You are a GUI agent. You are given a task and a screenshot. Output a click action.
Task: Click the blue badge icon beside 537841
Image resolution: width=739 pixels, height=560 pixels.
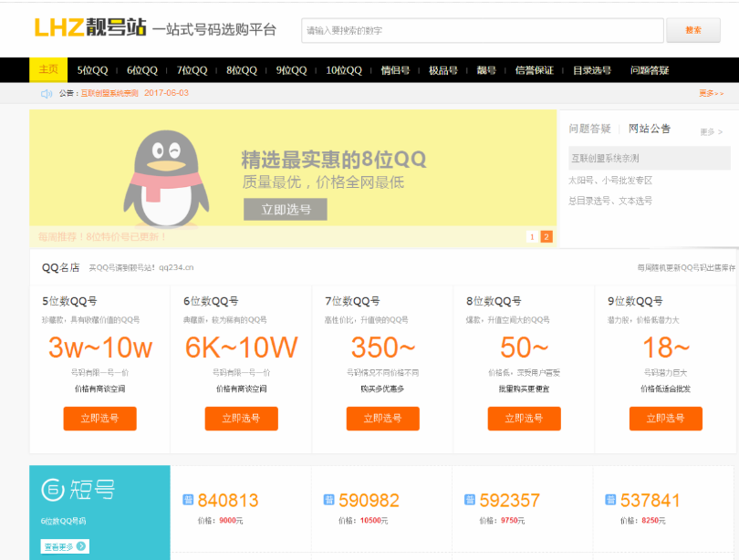click(610, 500)
